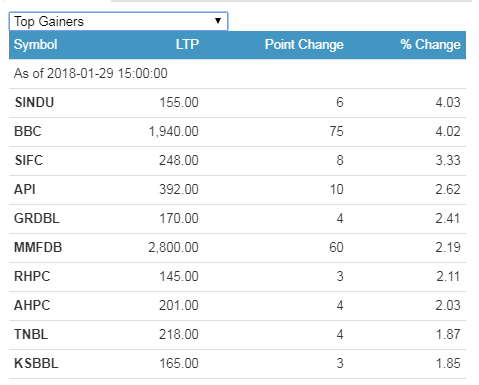Sort by the LTP column header
This screenshot has width=479, height=385.
187,45
